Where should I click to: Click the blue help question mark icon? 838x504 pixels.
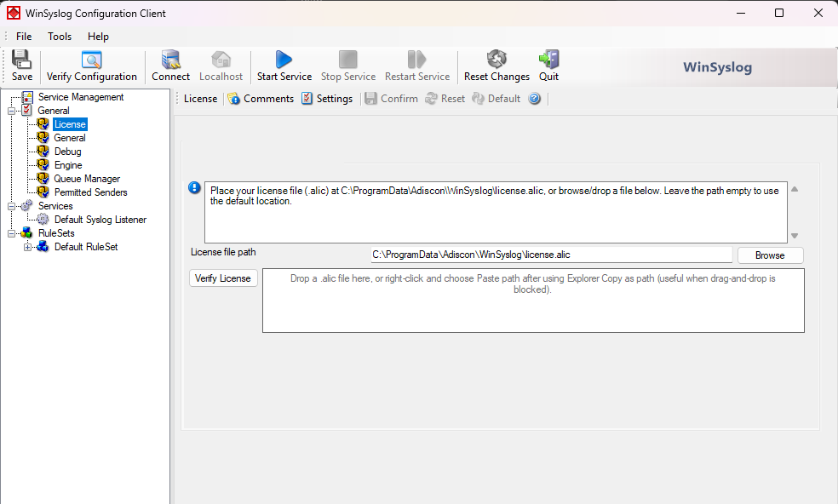535,99
